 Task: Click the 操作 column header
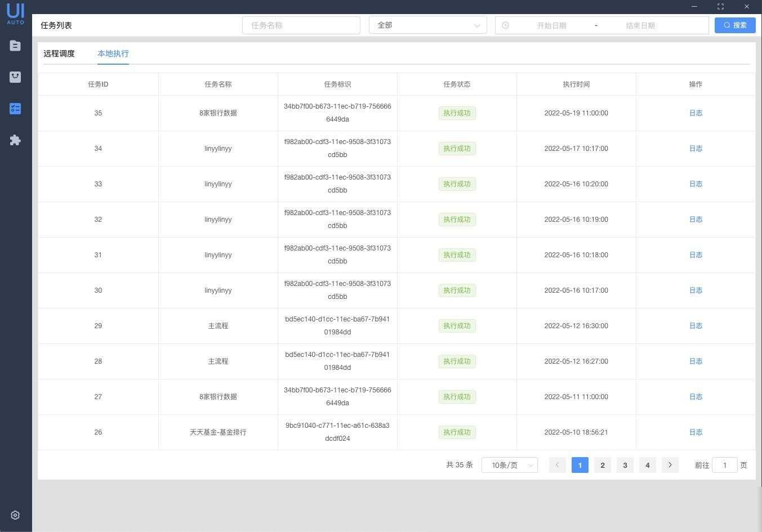(696, 84)
